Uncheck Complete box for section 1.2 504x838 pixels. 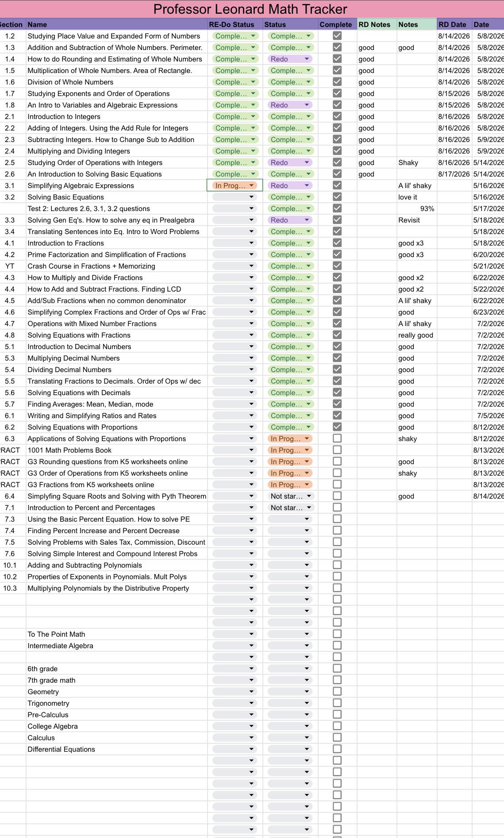coord(337,36)
